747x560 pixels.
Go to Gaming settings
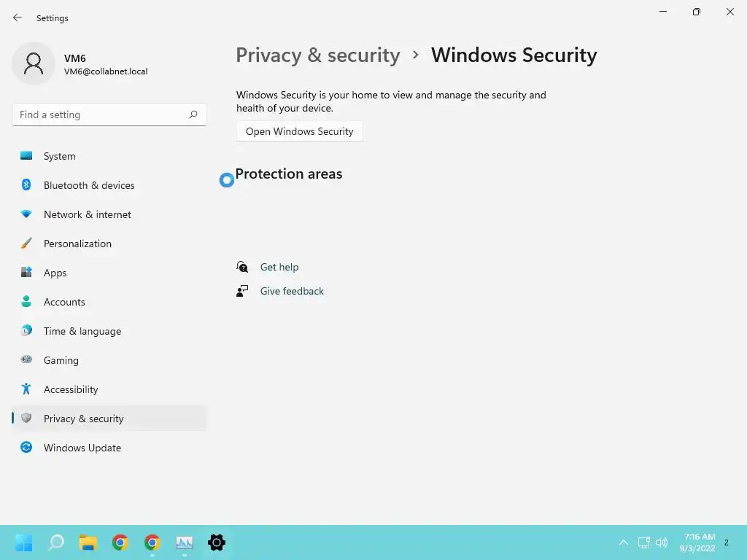pyautogui.click(x=109, y=360)
